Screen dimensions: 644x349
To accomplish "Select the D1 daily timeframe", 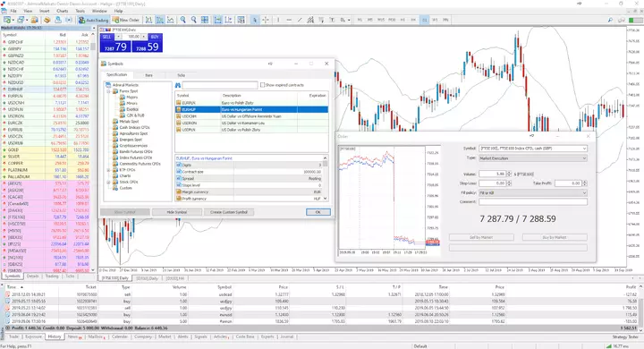I will pos(424,20).
